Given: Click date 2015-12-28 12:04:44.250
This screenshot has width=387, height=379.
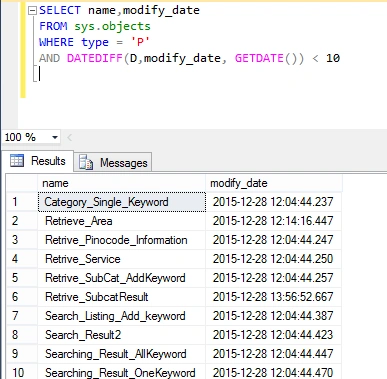Looking at the screenshot, I should [274, 259].
